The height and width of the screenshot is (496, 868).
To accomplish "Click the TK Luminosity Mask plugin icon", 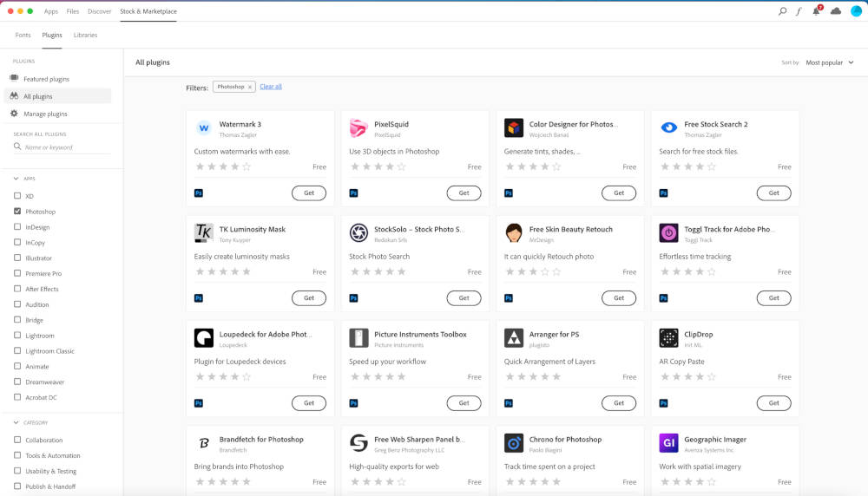I will pyautogui.click(x=204, y=233).
